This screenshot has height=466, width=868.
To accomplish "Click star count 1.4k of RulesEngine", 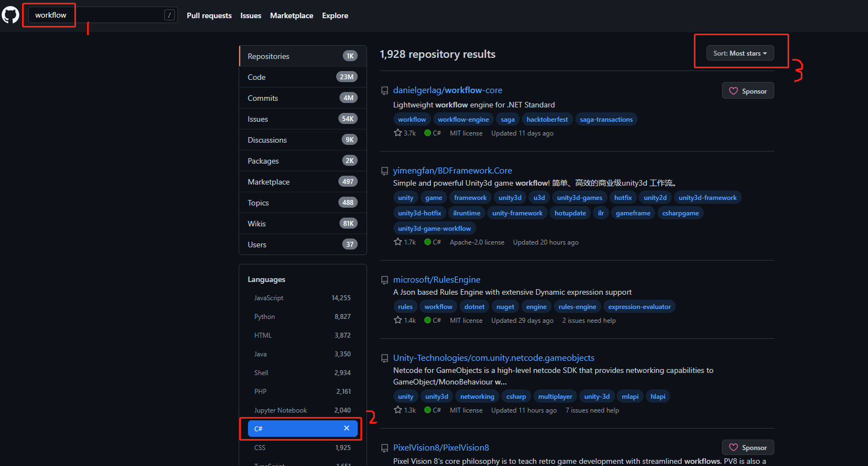I will point(405,321).
